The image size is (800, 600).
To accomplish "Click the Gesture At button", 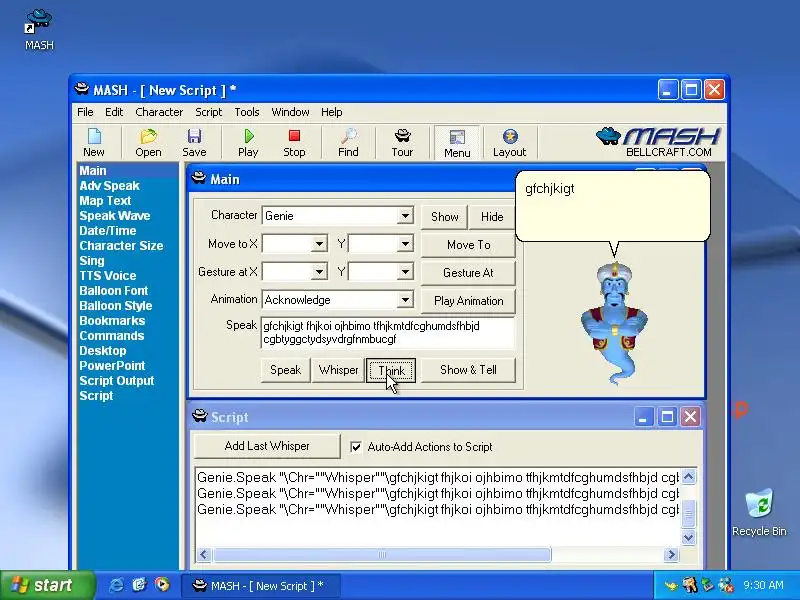I will click(x=468, y=273).
